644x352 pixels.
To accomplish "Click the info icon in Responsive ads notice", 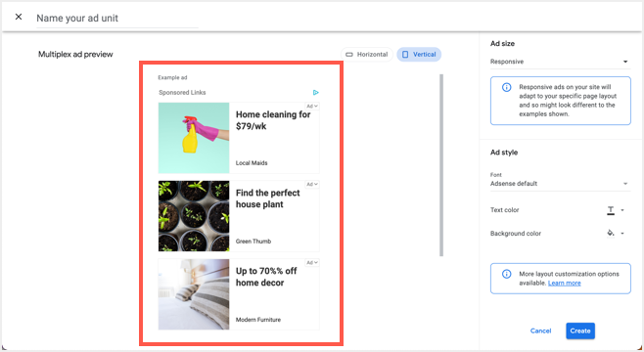I will coord(506,87).
